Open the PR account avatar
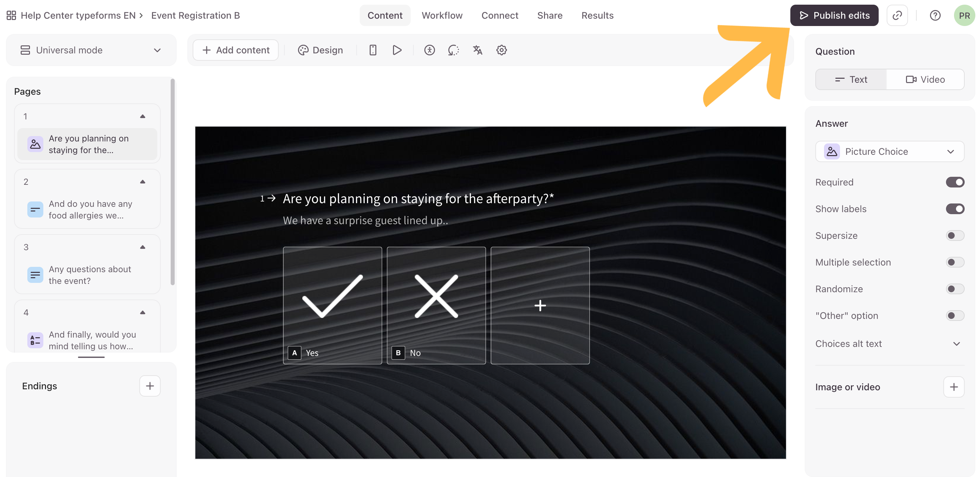This screenshot has width=980, height=477. [964, 16]
